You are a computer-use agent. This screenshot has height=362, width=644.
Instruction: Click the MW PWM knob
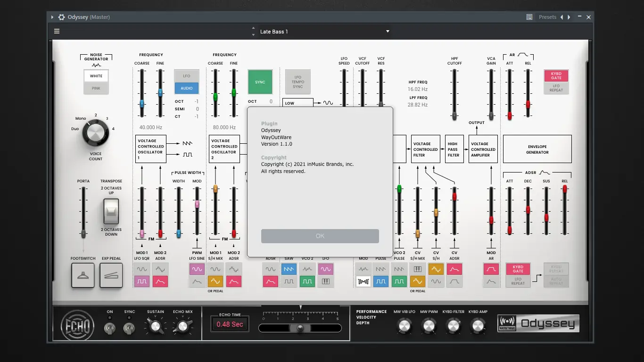[x=429, y=325]
